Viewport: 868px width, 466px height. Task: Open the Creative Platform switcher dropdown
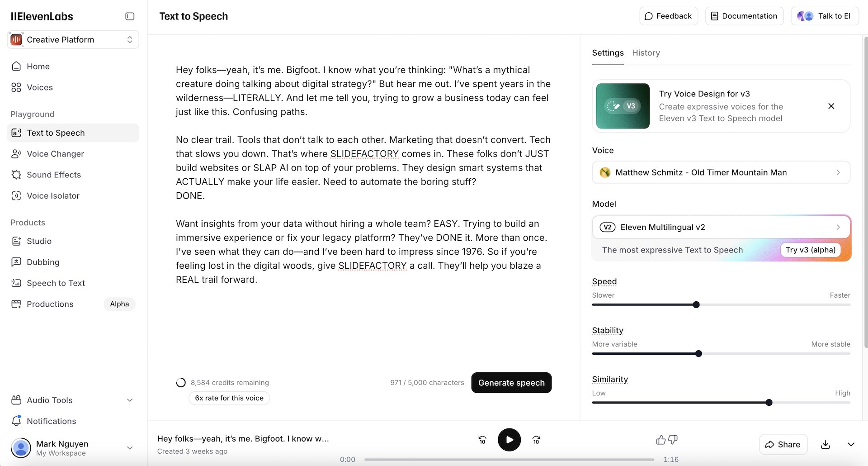point(73,40)
